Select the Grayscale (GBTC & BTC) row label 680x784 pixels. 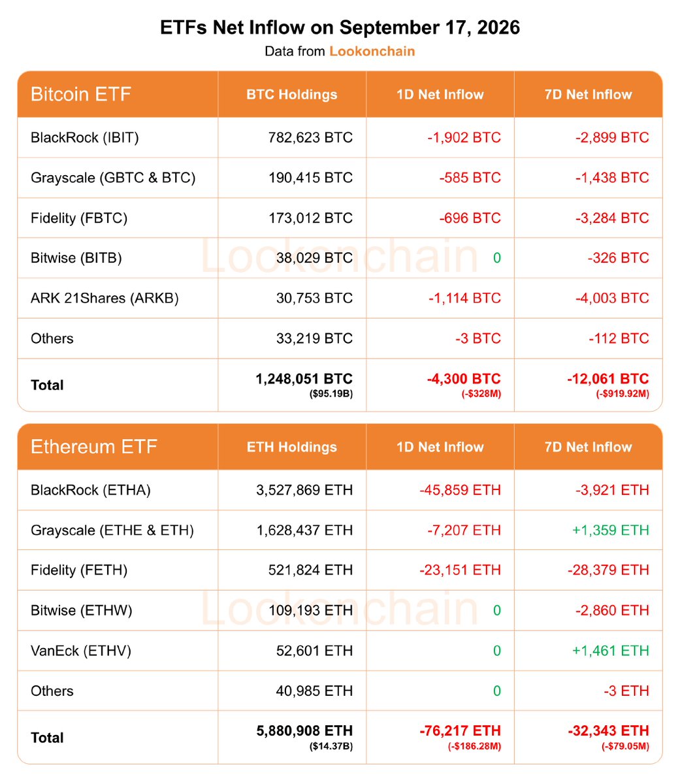[113, 178]
